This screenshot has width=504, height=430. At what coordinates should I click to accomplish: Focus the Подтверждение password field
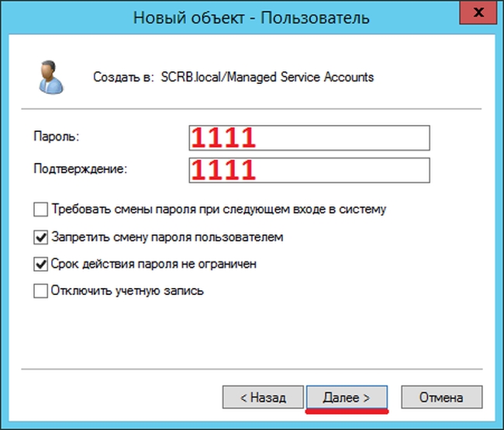(x=308, y=169)
